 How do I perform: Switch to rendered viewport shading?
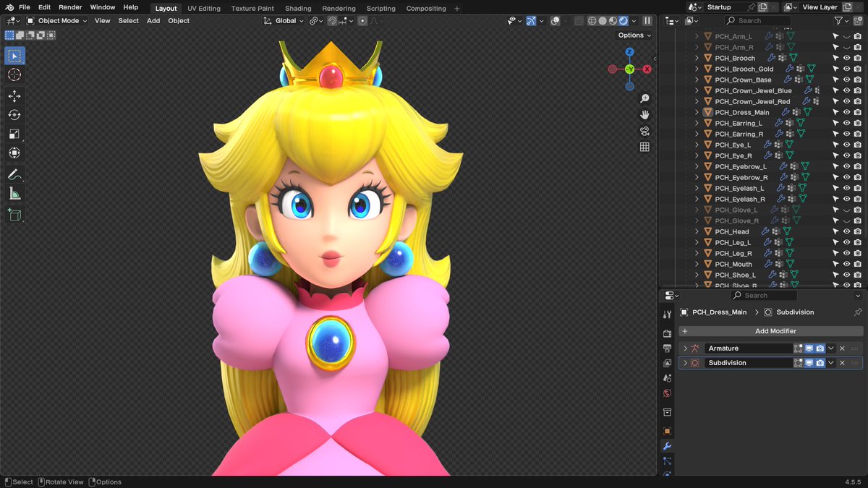[x=624, y=21]
